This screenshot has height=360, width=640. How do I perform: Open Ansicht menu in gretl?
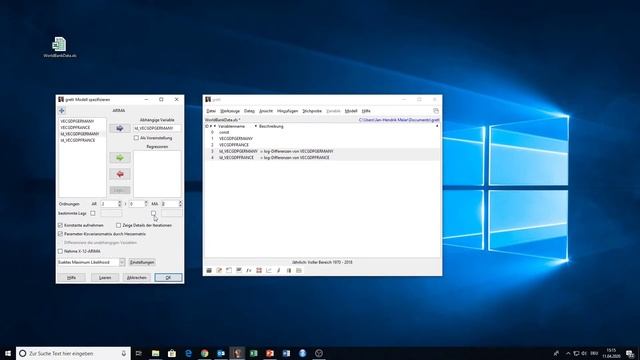266,111
